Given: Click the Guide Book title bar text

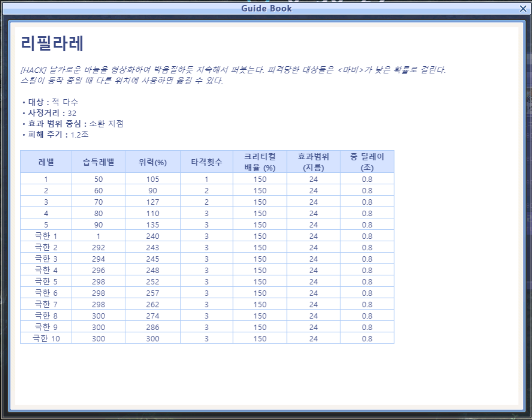Looking at the screenshot, I should pos(266,8).
